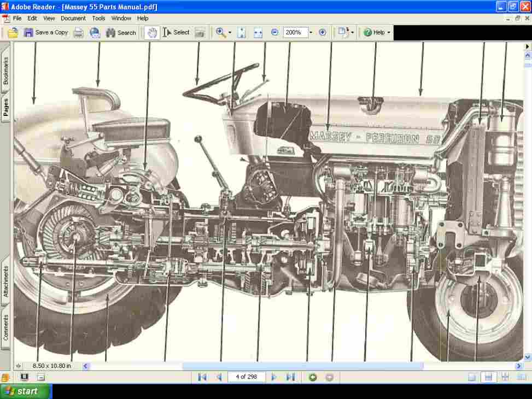The image size is (532, 399).
Task: Open the zoom percentage dropdown arrow
Action: (x=311, y=33)
